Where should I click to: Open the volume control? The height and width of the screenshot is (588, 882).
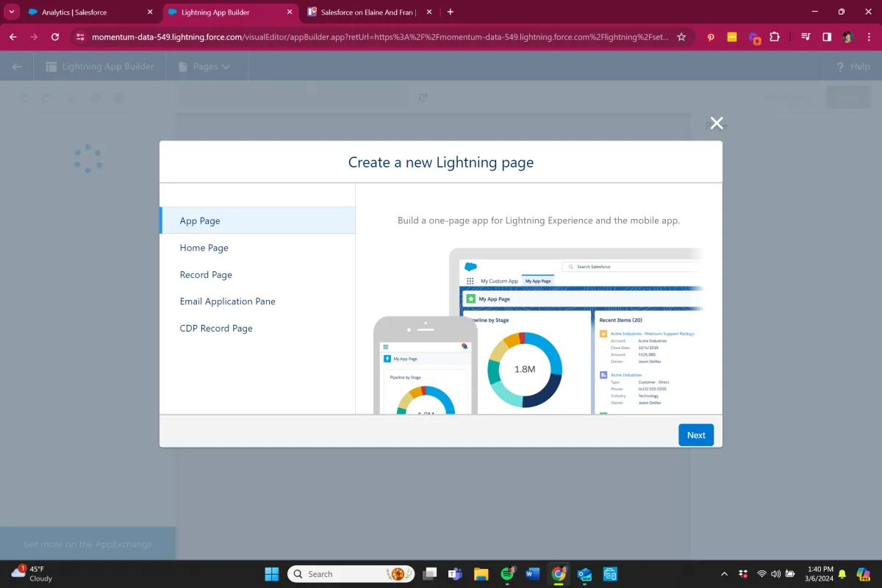click(x=775, y=574)
